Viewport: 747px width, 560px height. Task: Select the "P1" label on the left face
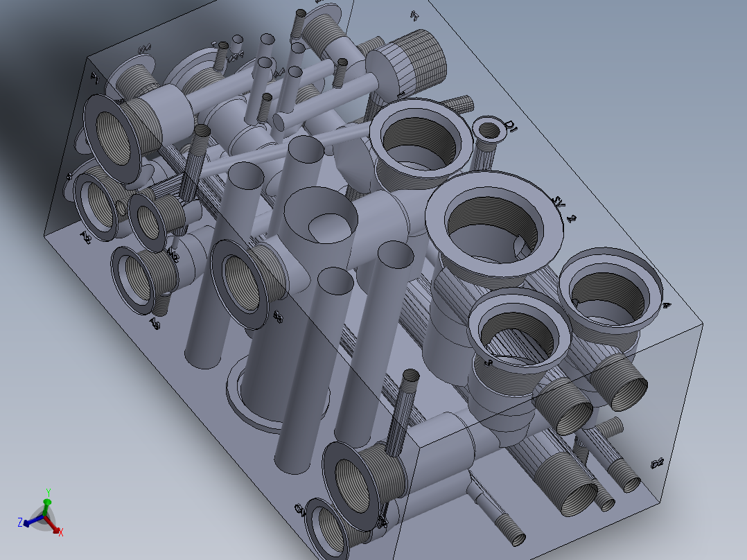coord(96,78)
